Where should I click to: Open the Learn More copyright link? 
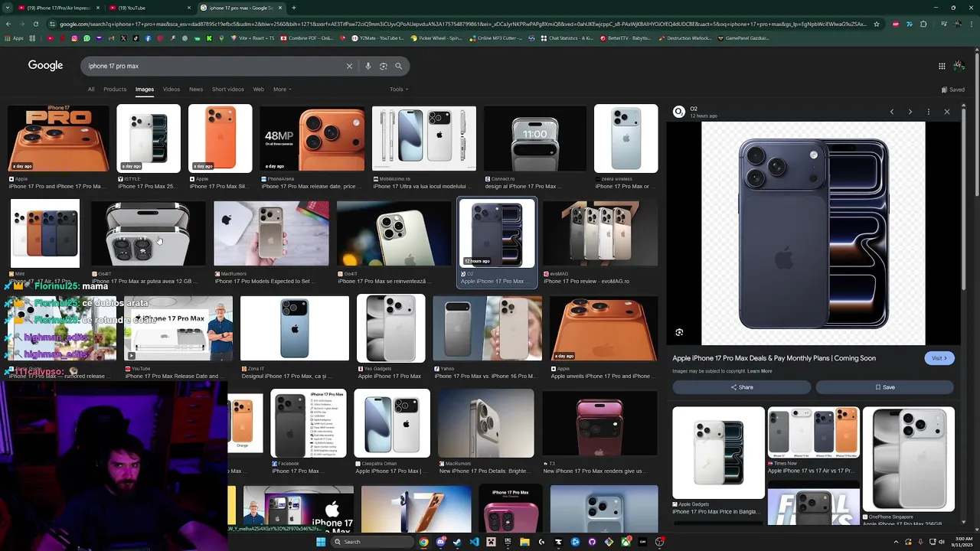tap(759, 371)
